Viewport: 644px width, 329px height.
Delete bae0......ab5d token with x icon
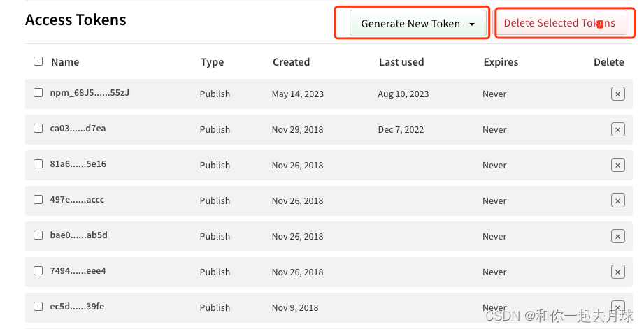click(x=617, y=236)
